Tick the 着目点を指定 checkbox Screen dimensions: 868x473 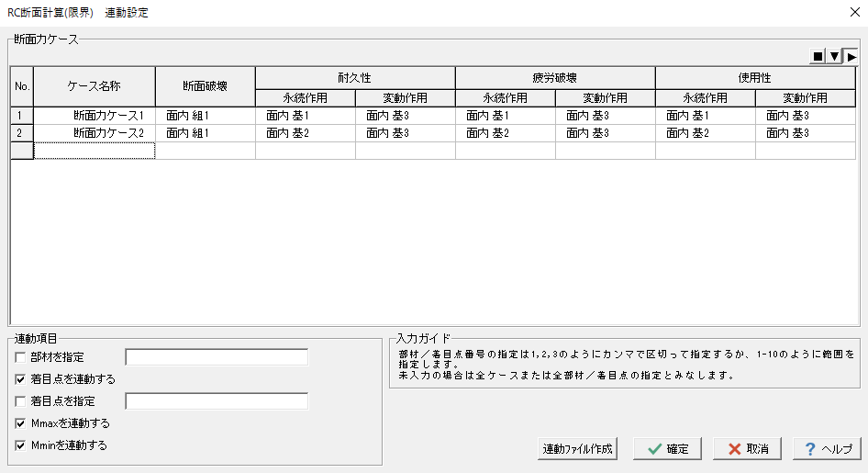pyautogui.click(x=20, y=401)
